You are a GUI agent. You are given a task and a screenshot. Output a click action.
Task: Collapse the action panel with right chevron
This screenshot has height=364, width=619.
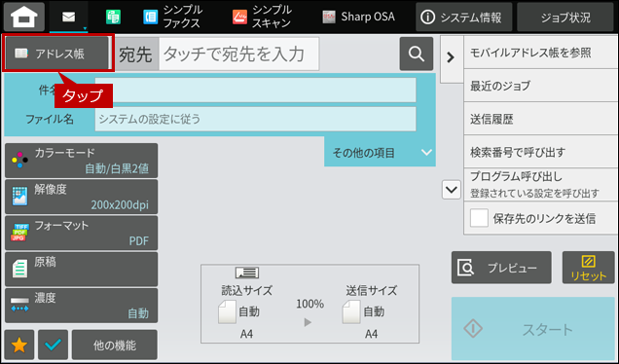[x=451, y=57]
